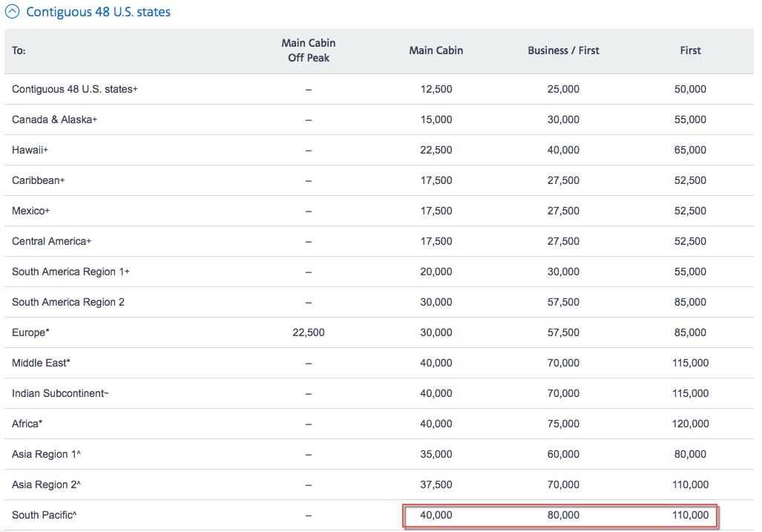The width and height of the screenshot is (762, 532).
Task: Click Mexico+ row label
Action: pos(30,211)
